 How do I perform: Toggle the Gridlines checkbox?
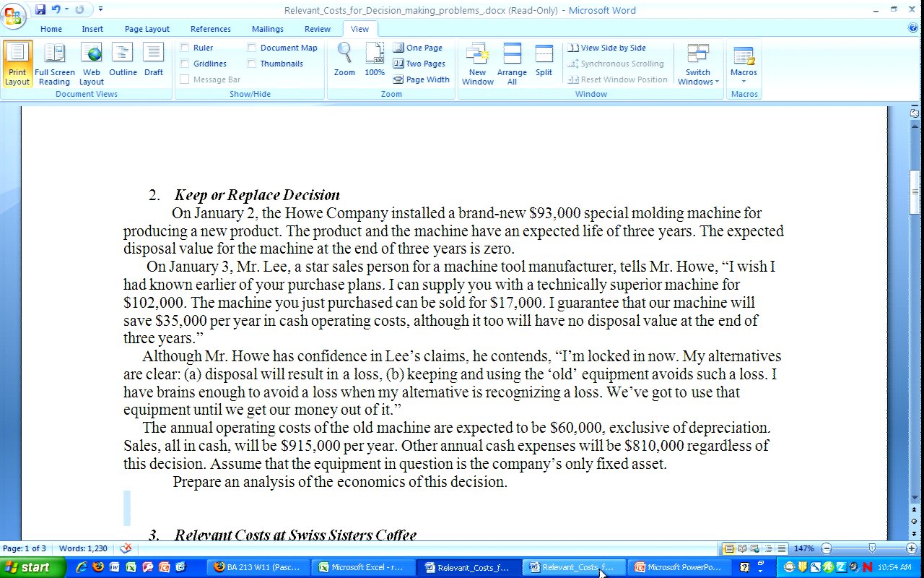185,64
